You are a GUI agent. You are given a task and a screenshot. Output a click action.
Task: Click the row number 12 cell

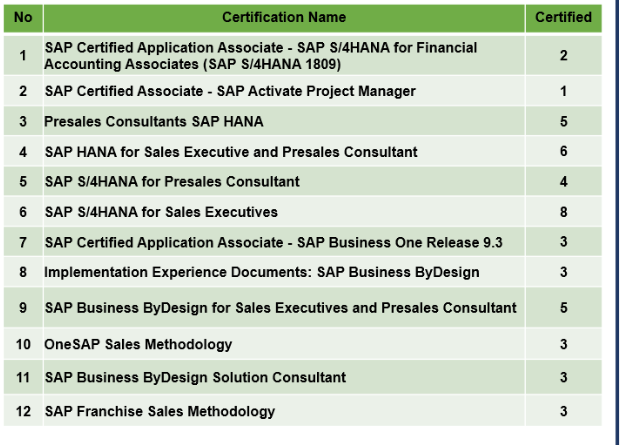23,411
